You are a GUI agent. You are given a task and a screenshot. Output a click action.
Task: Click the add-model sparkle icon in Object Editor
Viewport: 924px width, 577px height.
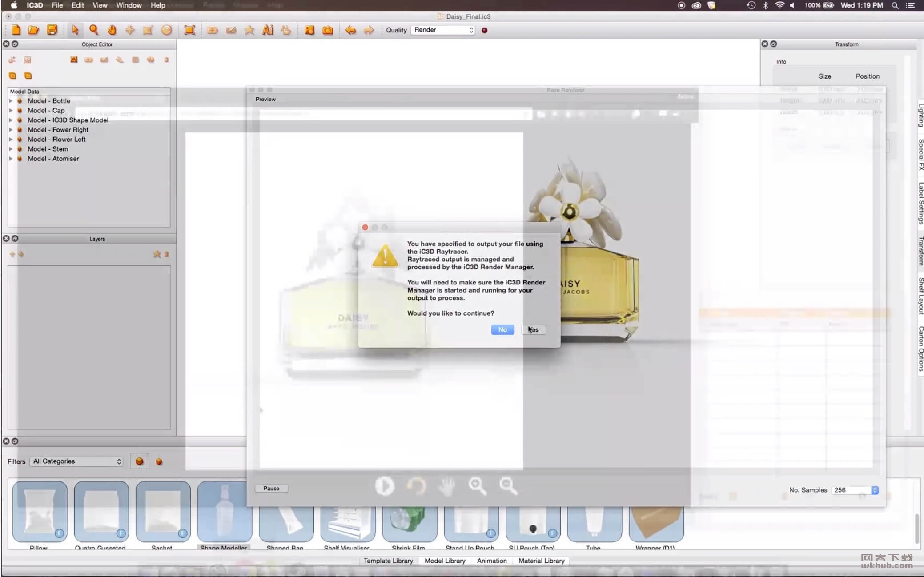point(12,60)
